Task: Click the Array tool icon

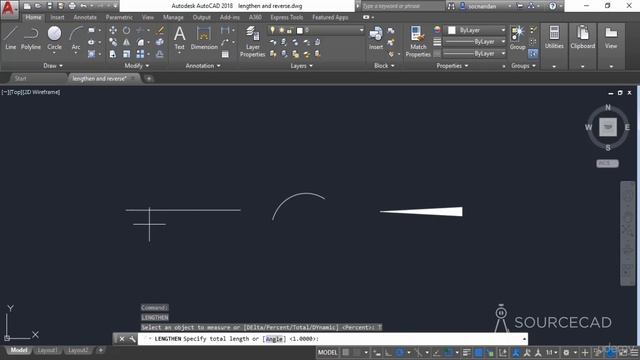Action: coord(140,54)
